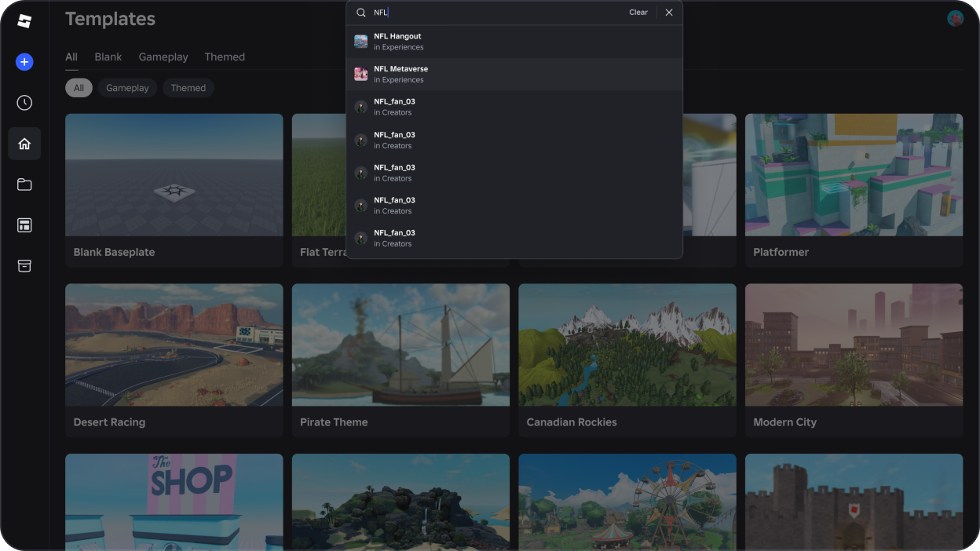The image size is (980, 551).
Task: Toggle the Gameplay filter chip
Action: [x=127, y=88]
